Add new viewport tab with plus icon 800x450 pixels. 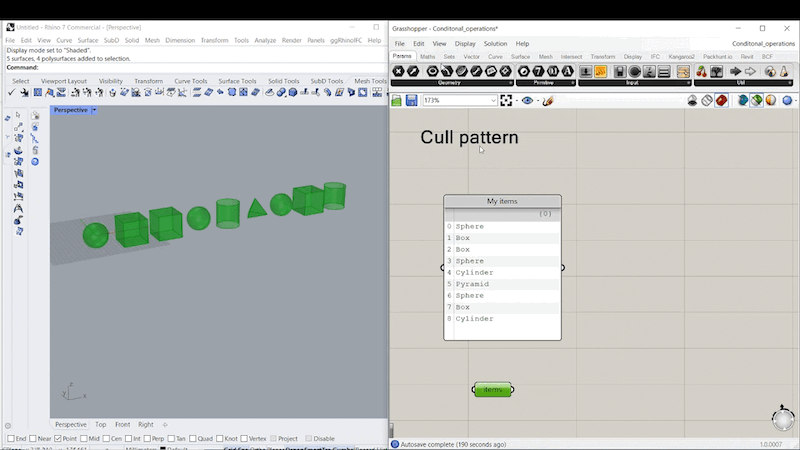[165, 424]
